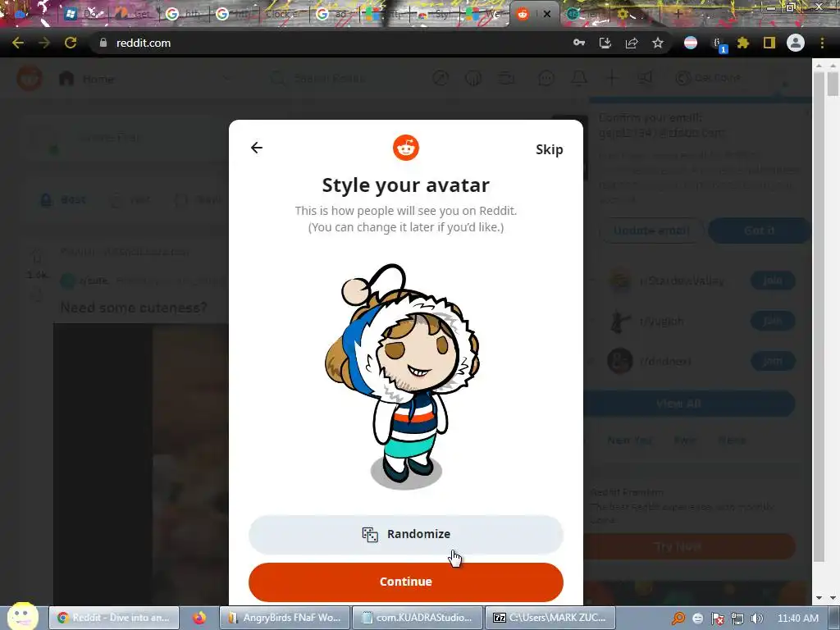Toggle the browser side panel
The image size is (840, 630).
[769, 43]
